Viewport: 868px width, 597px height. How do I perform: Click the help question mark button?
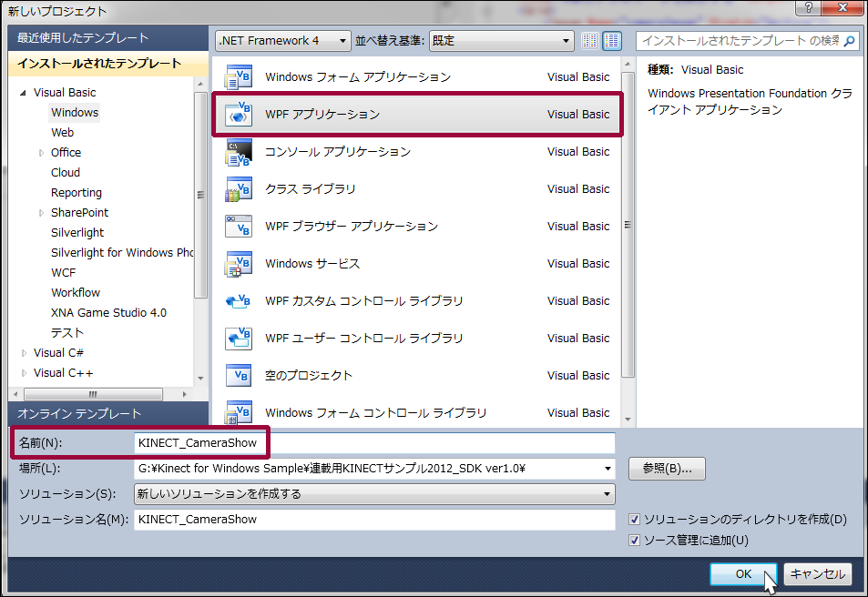808,7
